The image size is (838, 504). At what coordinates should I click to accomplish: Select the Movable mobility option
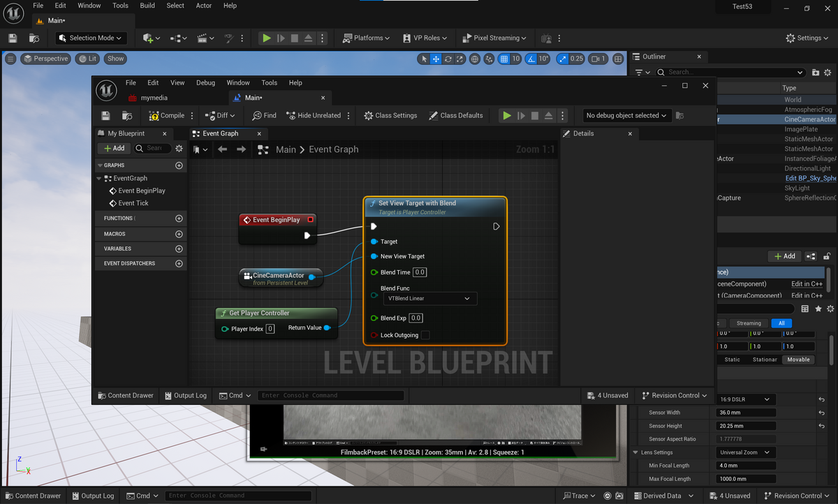[x=798, y=360]
